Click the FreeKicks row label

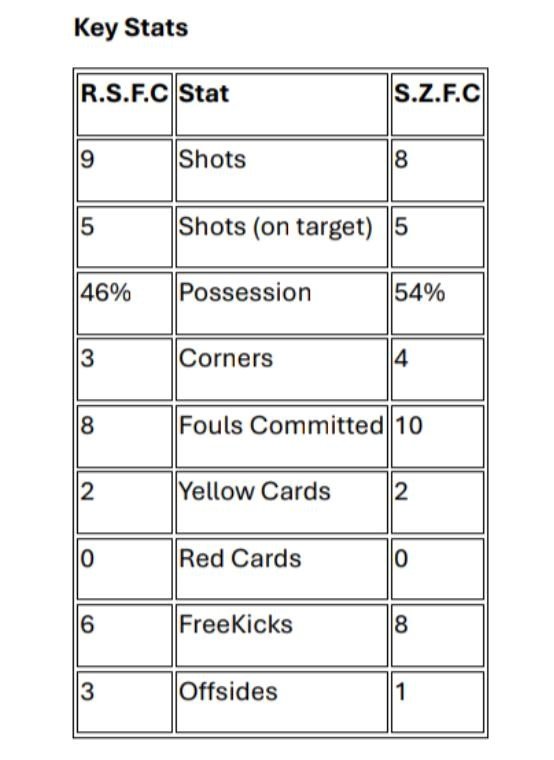tap(236, 624)
